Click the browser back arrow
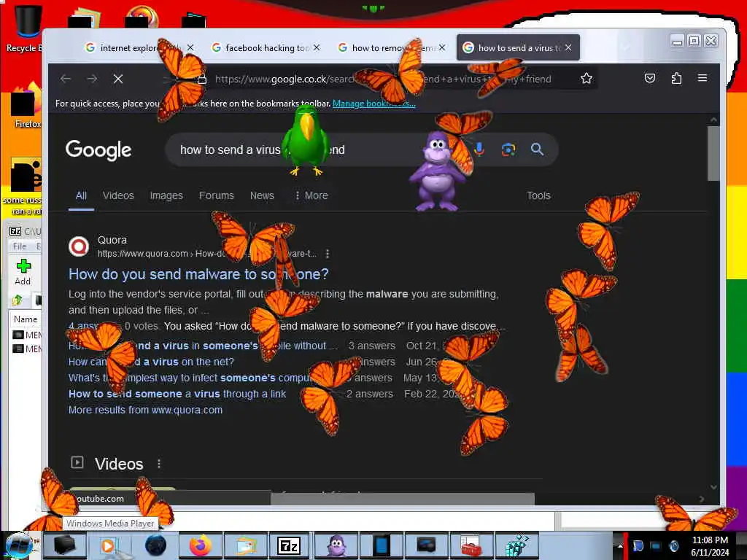The image size is (747, 560). tap(66, 79)
